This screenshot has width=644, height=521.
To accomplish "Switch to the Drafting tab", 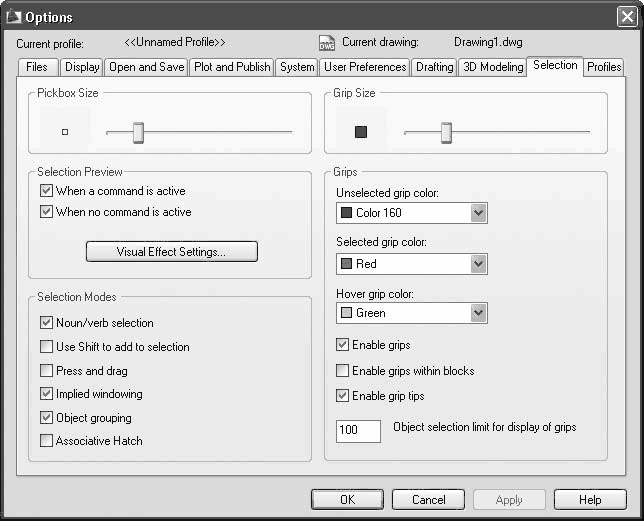I will tap(434, 67).
